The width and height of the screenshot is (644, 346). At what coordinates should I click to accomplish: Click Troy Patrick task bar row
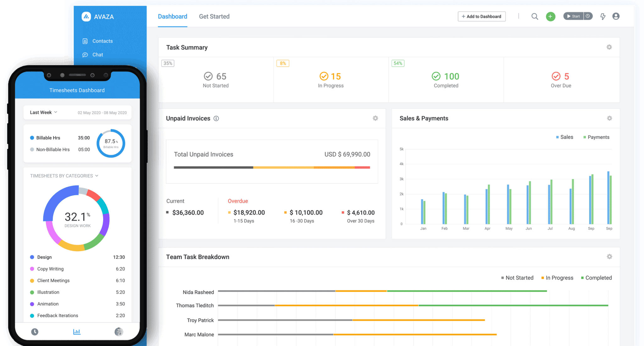coord(351,320)
